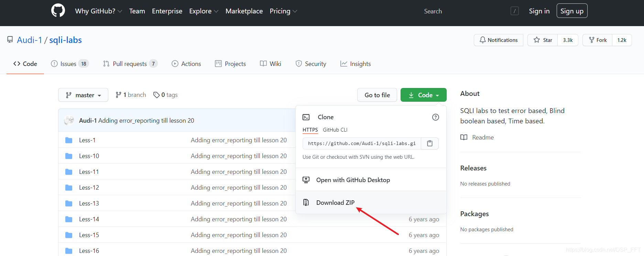Click the desktop icon beside Open with GitHub Desktop
Screen dimensions: 644x256
pos(306,180)
